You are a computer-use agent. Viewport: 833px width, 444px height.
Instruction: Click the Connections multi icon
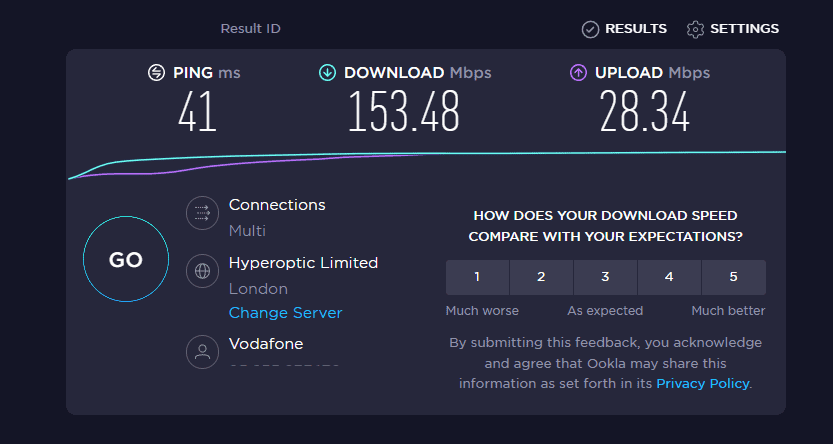click(202, 213)
